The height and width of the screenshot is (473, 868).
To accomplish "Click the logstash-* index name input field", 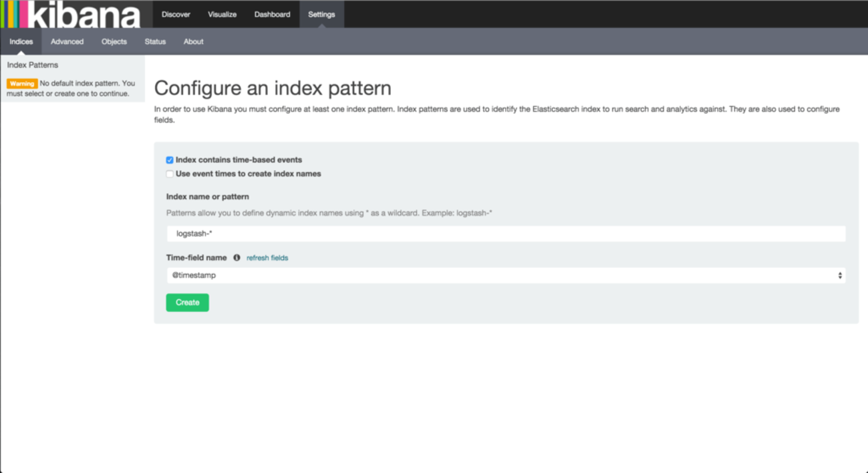I will 505,234.
